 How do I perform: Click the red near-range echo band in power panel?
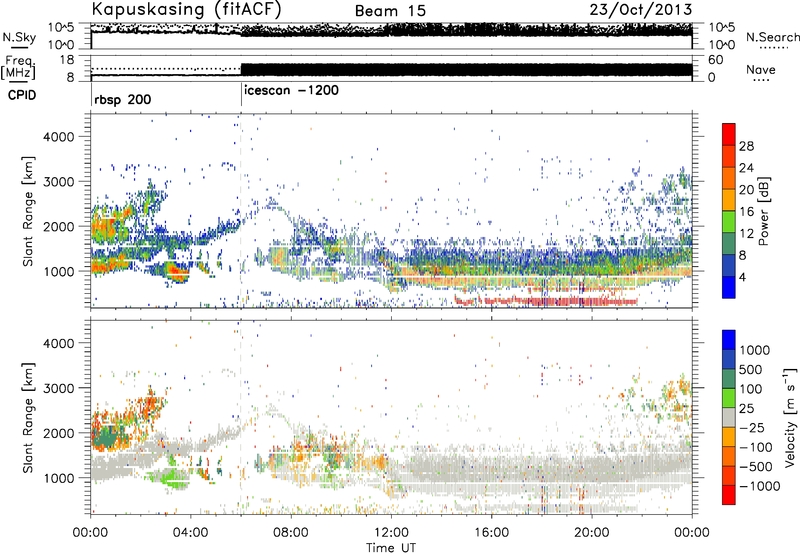546,301
